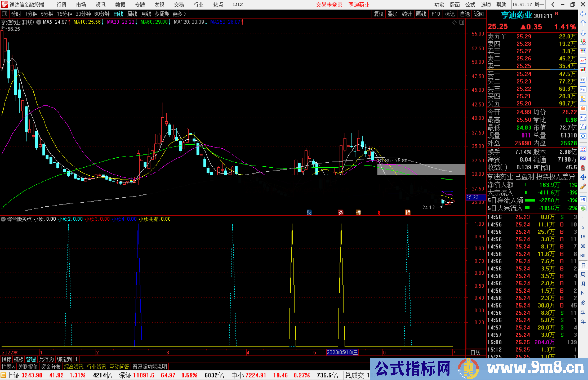Viewport: 588px width, 380px height.
Task: Open the wavy multi-line indicator icon
Action: point(583,149)
